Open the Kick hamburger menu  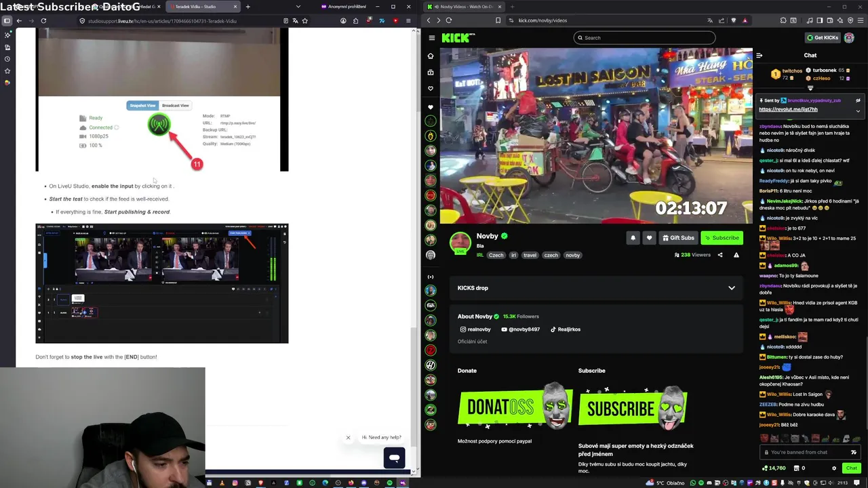point(431,38)
